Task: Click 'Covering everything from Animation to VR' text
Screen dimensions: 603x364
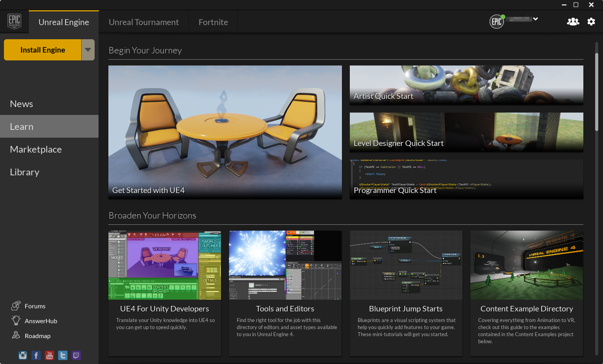Action: click(526, 331)
